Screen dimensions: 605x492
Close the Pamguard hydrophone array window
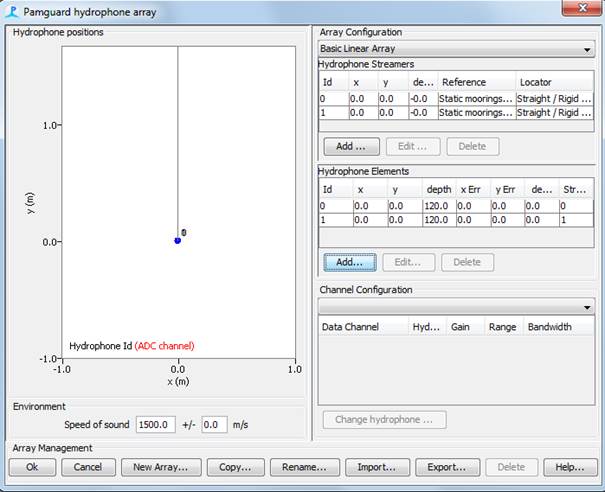click(x=582, y=8)
